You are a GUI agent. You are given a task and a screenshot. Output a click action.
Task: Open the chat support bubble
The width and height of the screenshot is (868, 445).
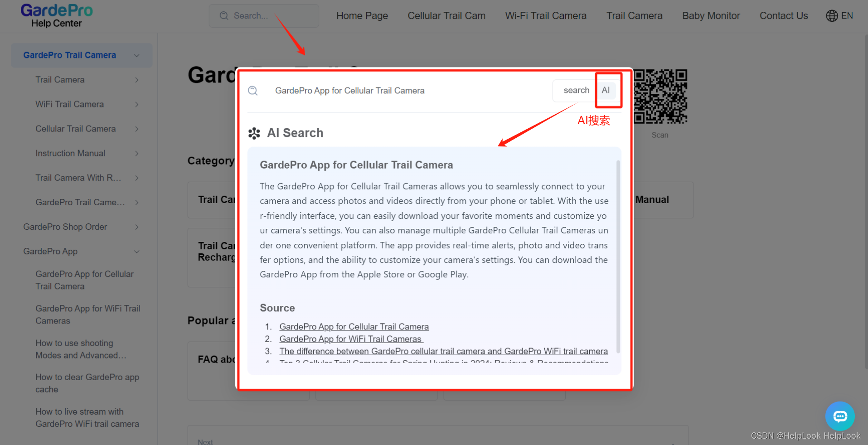pyautogui.click(x=840, y=416)
